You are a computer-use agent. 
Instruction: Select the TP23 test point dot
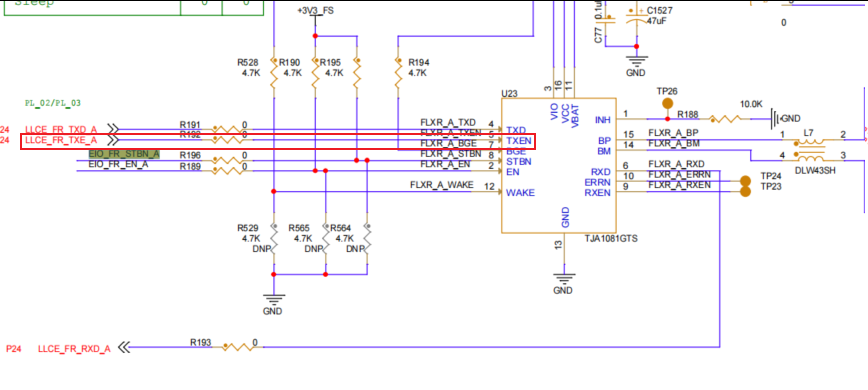click(x=745, y=191)
